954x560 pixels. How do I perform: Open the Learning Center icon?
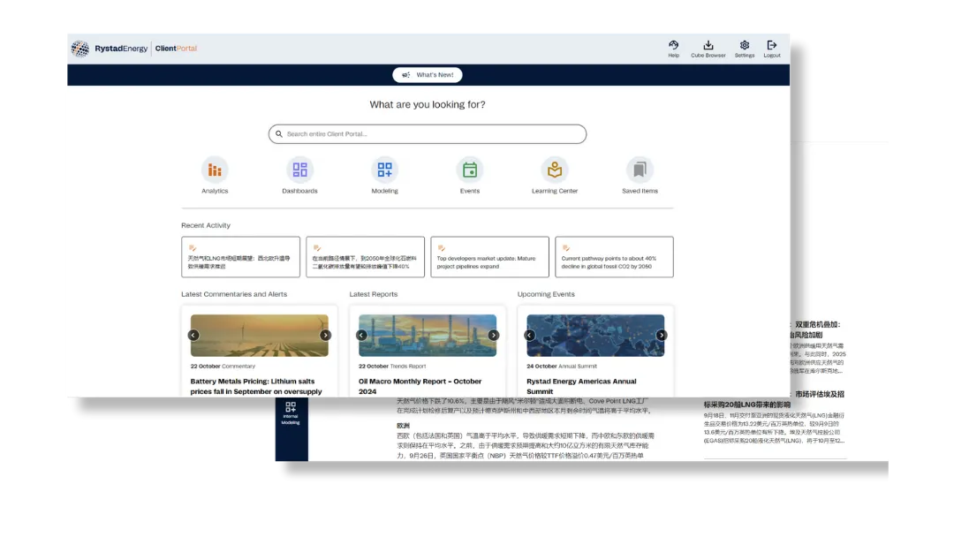pos(555,170)
